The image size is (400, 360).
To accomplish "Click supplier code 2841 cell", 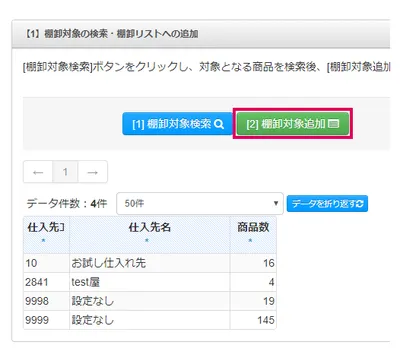I will point(46,282).
